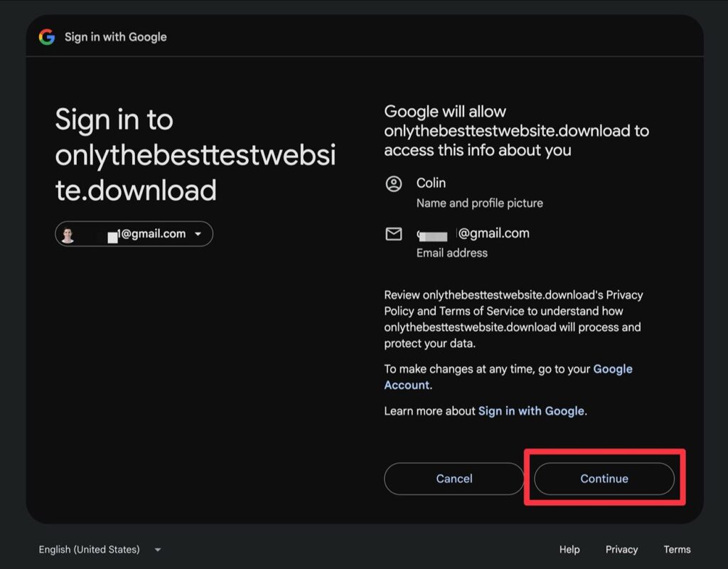
Task: Open the Terms link in footer
Action: 677,550
